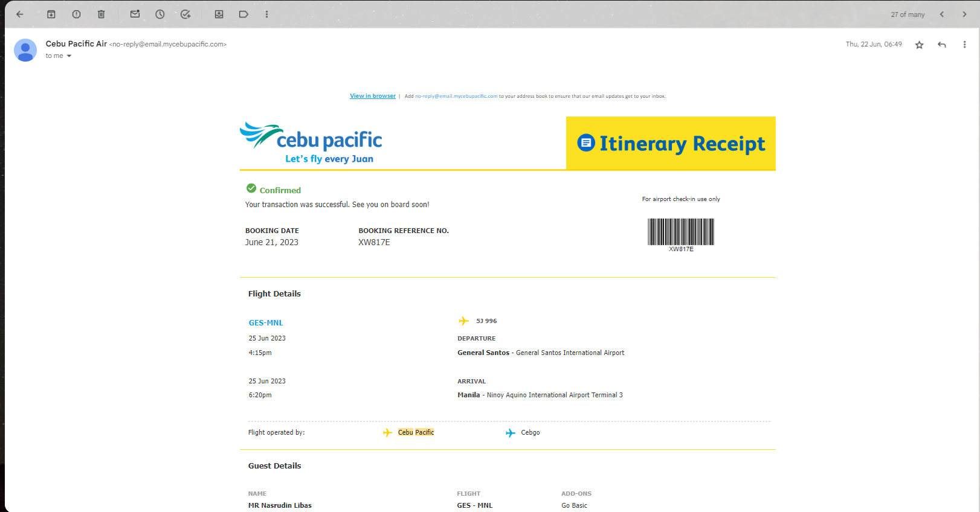Move email to another folder

point(219,14)
